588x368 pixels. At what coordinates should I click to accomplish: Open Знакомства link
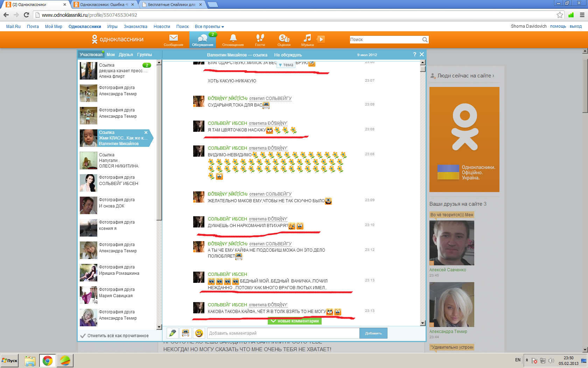tap(135, 27)
